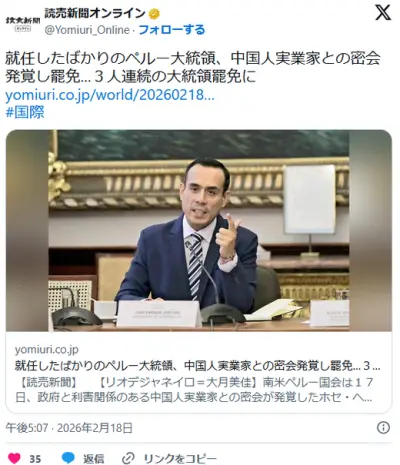Viewport: 400px width, 465px height.
Task: Click the chain link copy icon
Action: [128, 459]
